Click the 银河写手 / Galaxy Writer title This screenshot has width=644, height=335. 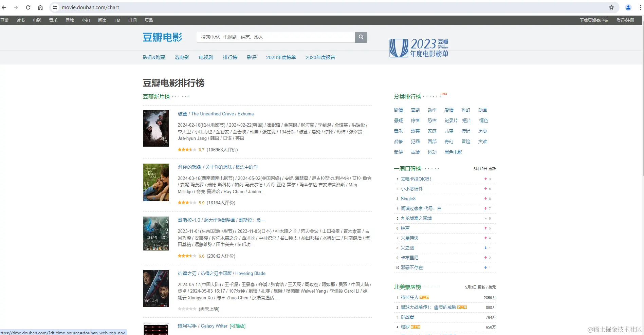click(202, 326)
